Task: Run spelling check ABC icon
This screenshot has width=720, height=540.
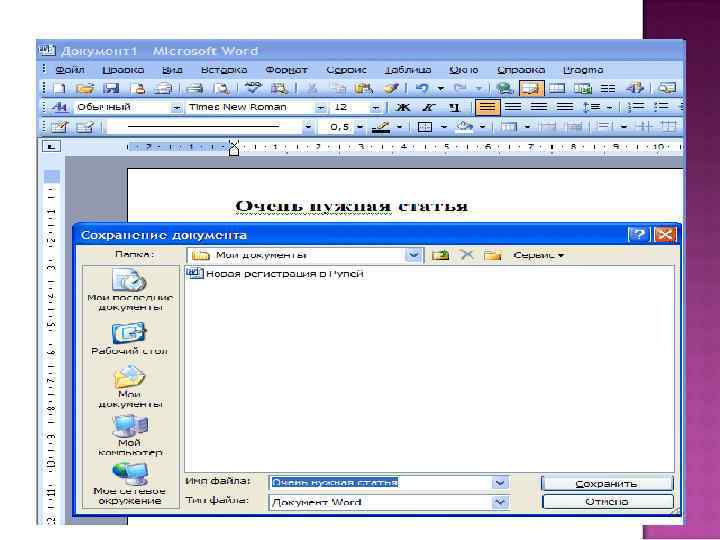Action: coord(253,88)
